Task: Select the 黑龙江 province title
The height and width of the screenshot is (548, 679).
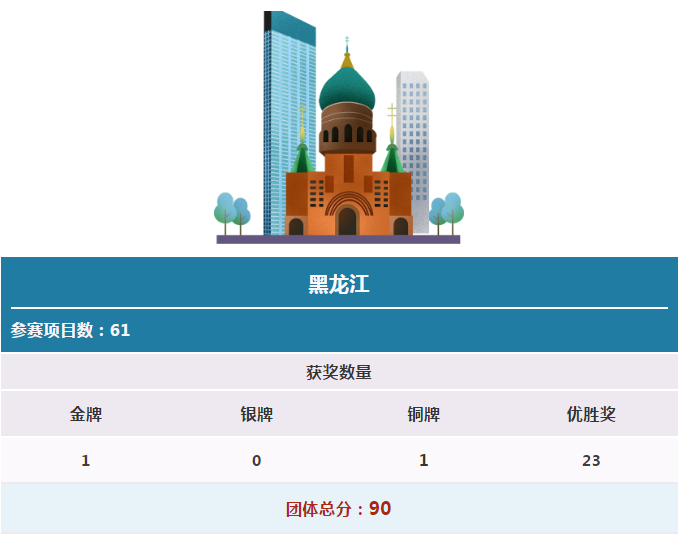Action: [x=339, y=285]
